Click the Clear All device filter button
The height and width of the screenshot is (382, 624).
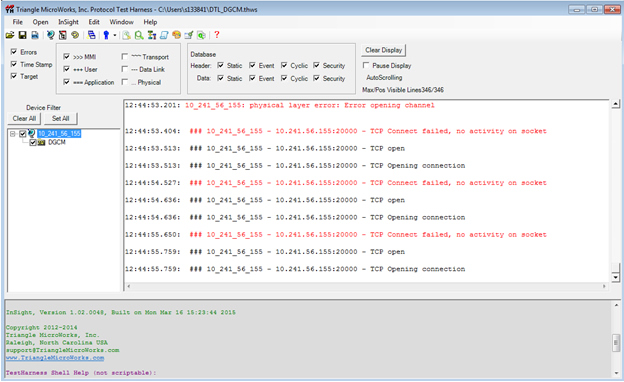click(24, 119)
